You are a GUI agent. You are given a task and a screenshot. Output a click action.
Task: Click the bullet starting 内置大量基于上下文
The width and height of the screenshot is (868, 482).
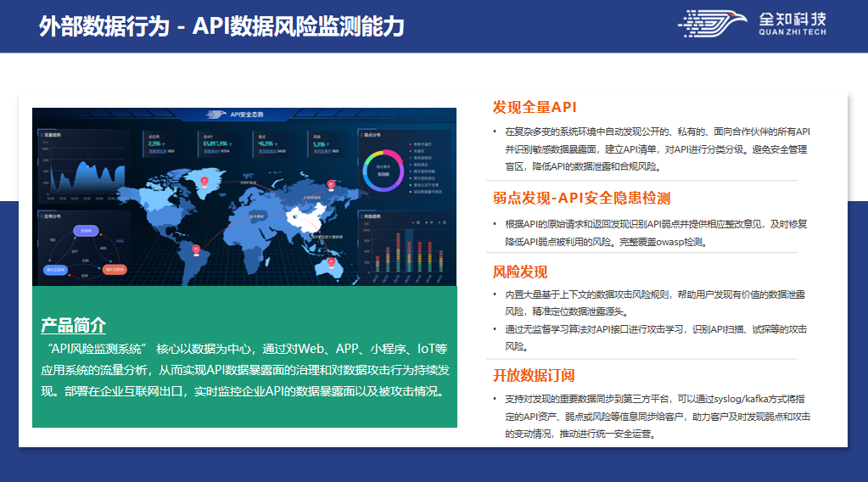pyautogui.click(x=655, y=303)
